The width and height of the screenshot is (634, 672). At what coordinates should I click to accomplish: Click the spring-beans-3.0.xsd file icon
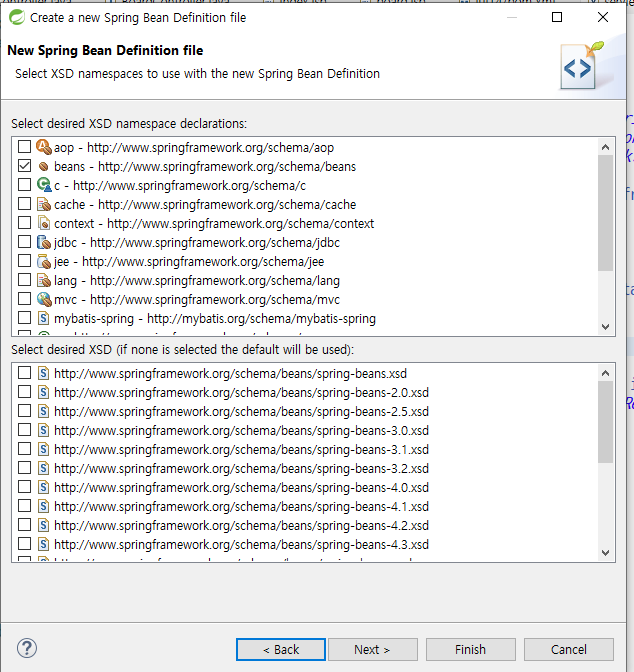43,430
